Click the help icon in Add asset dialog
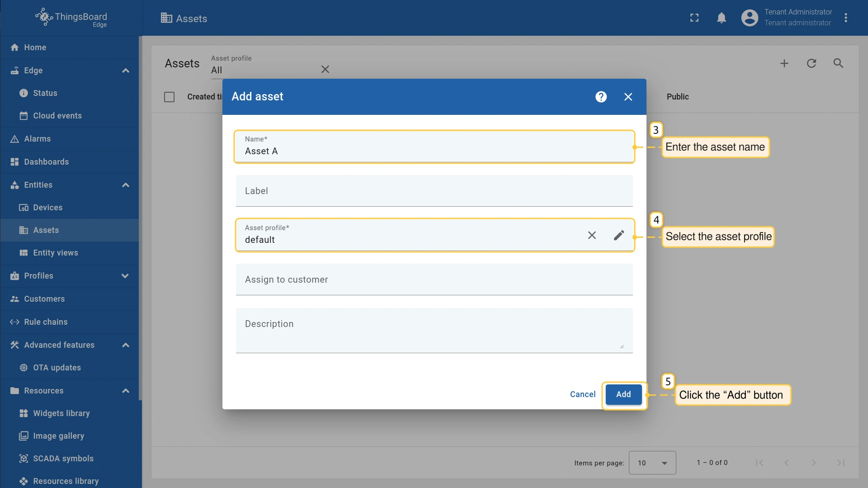The image size is (868, 488). (601, 97)
